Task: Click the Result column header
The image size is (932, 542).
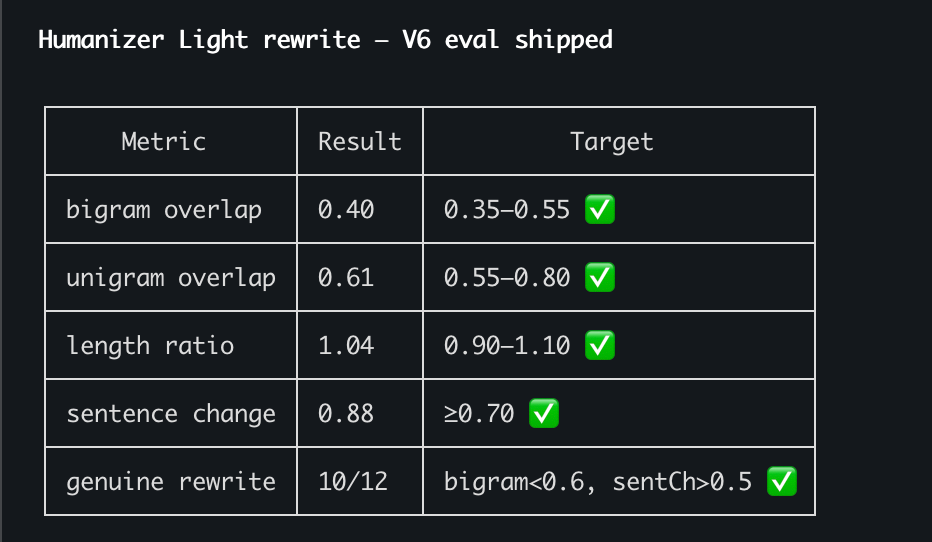Action: pyautogui.click(x=360, y=141)
